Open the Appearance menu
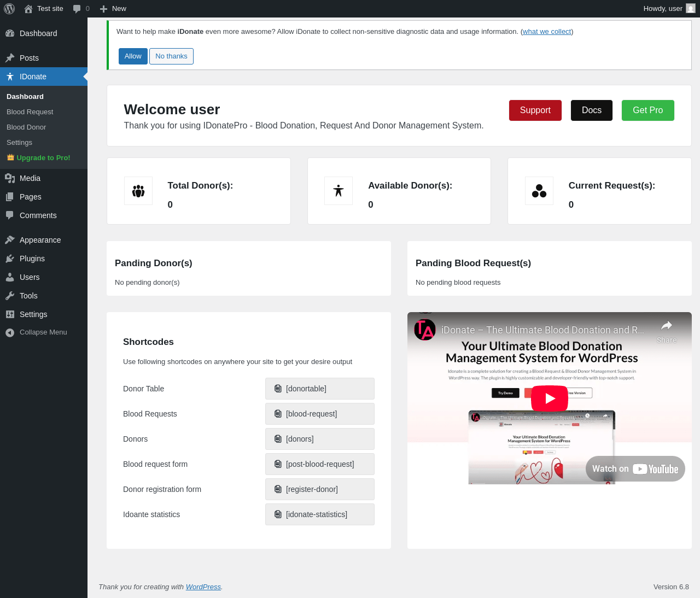This screenshot has width=700, height=598. point(40,240)
